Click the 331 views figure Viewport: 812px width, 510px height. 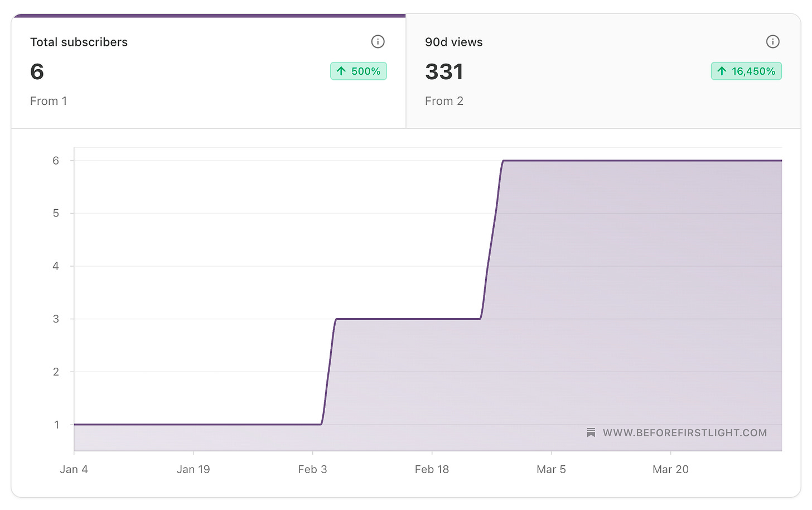[444, 71]
